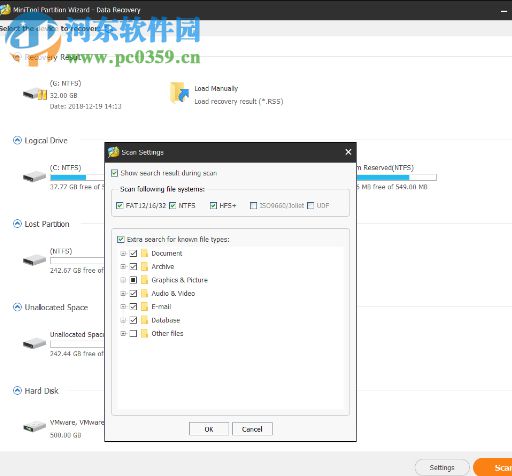512x476 pixels.
Task: Select the VMware hard disk icon
Action: point(35,426)
